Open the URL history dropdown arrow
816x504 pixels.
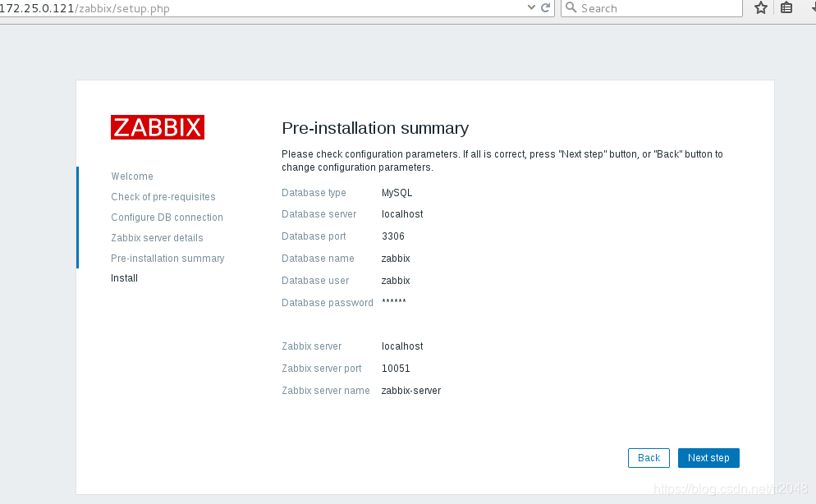(531, 8)
